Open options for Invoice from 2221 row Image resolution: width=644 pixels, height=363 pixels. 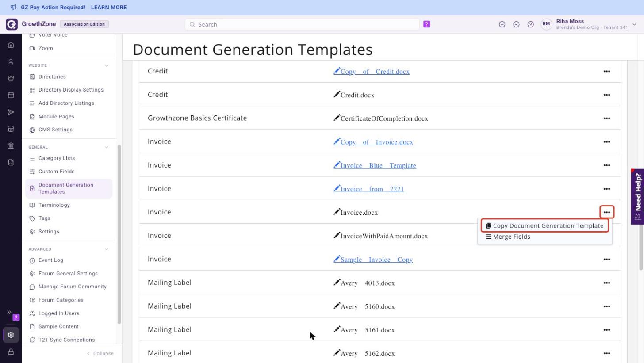[607, 189]
